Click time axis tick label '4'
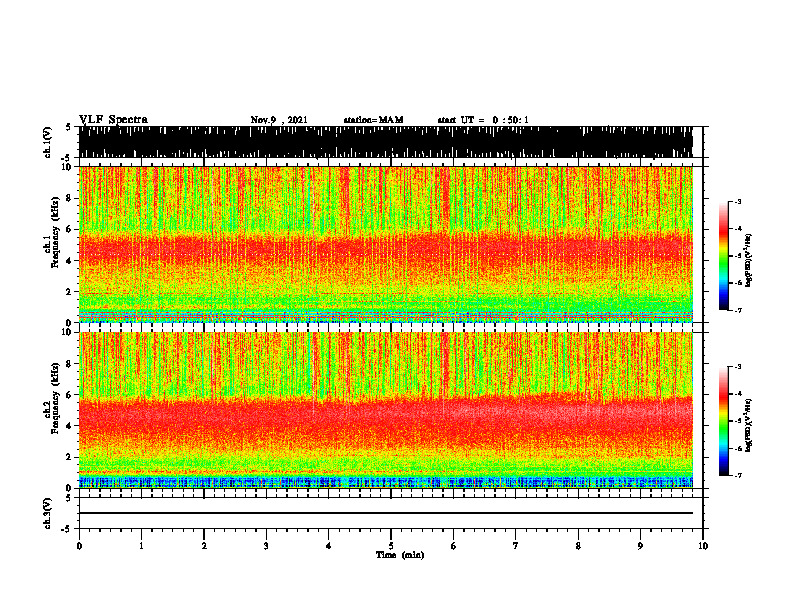Image resolution: width=792 pixels, height=612 pixels. coord(329,546)
